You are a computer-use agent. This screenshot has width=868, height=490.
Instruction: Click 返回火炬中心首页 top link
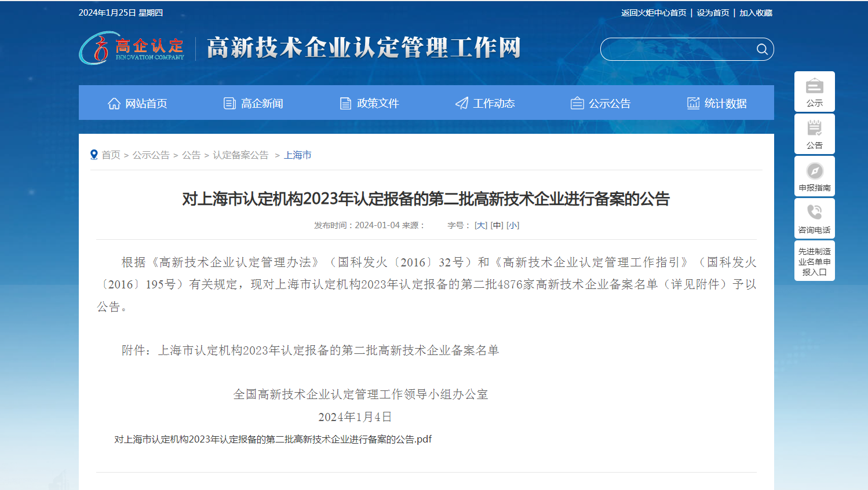click(654, 13)
